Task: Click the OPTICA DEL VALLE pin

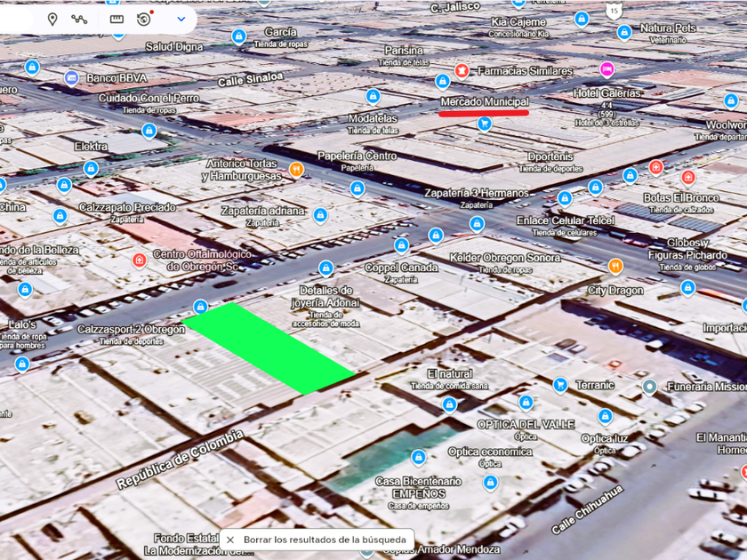Action: pyautogui.click(x=526, y=403)
